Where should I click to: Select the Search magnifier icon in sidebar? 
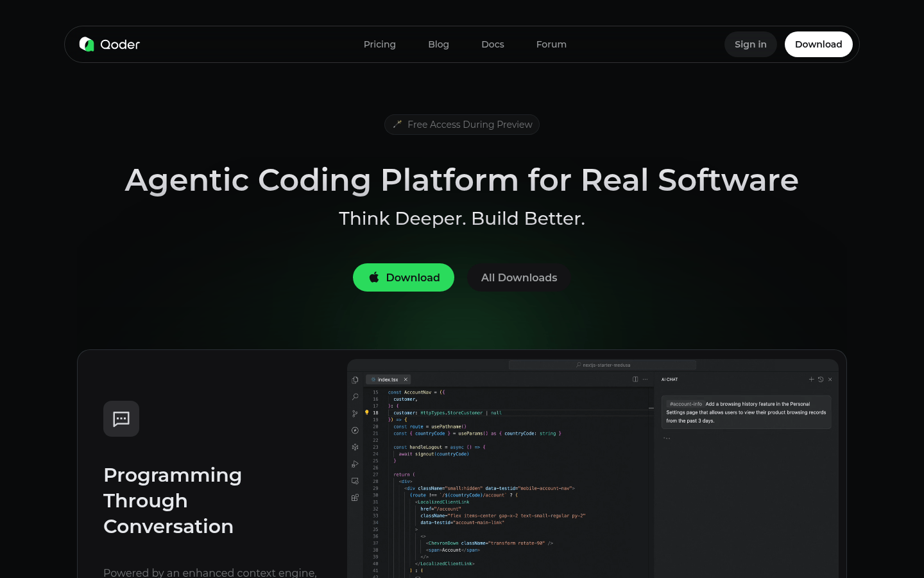[x=355, y=397]
